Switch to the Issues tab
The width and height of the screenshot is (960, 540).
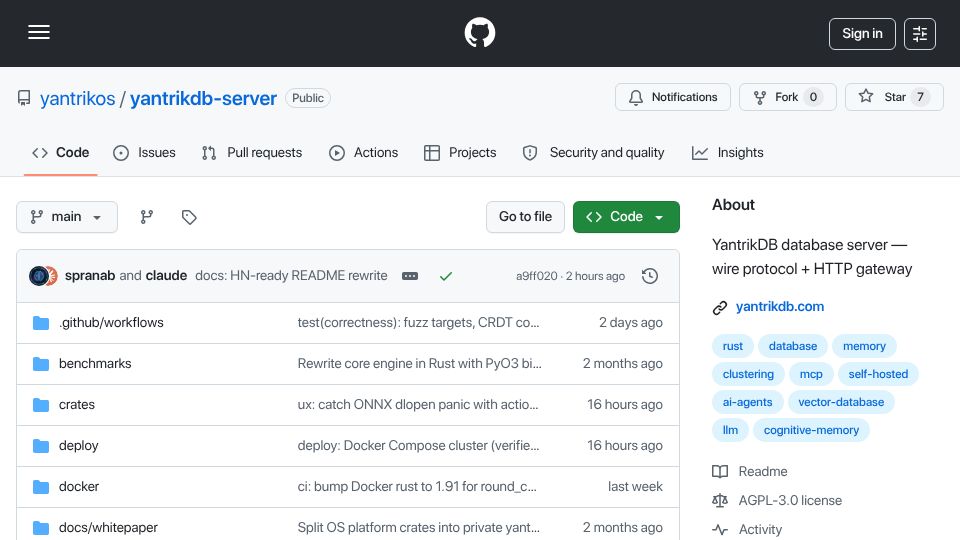[x=144, y=152]
